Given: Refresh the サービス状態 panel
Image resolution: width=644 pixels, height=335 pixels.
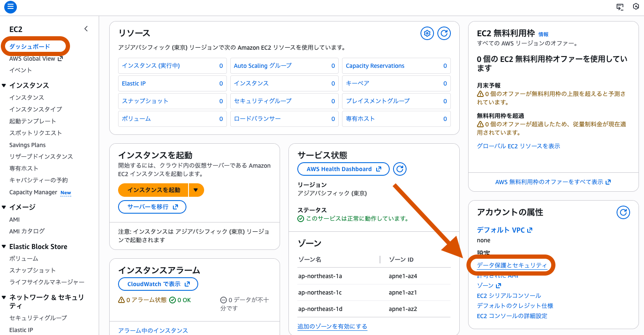Looking at the screenshot, I should pos(400,169).
